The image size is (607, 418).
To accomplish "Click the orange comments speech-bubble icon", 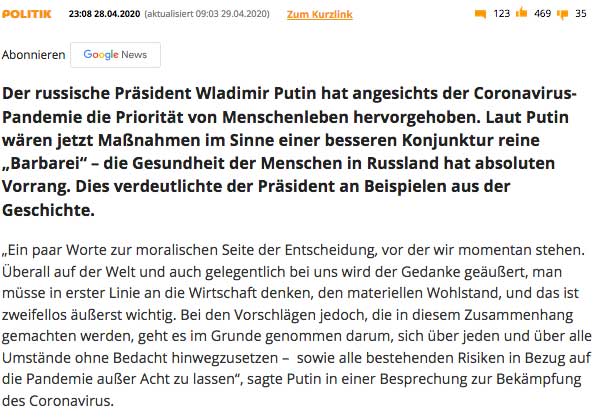I will (x=480, y=14).
